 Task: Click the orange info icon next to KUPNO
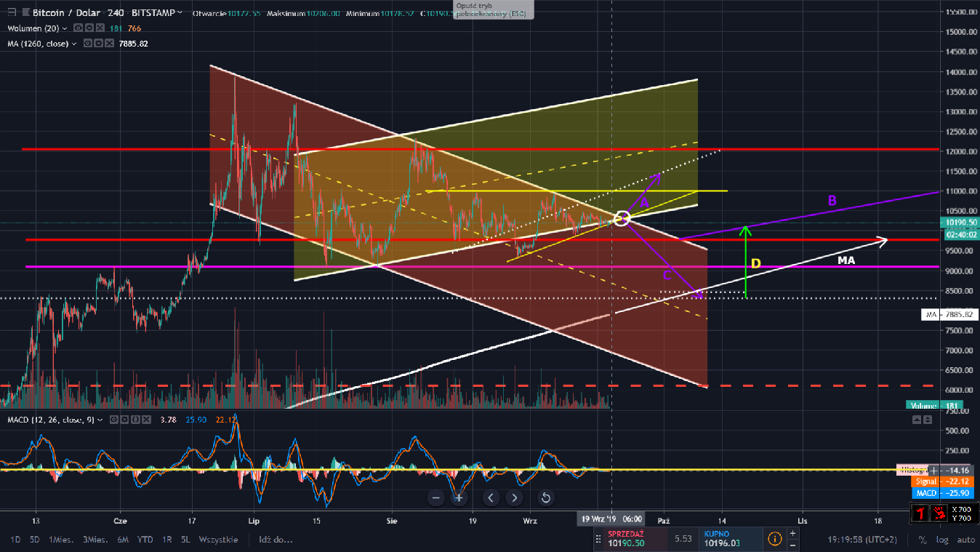point(775,539)
